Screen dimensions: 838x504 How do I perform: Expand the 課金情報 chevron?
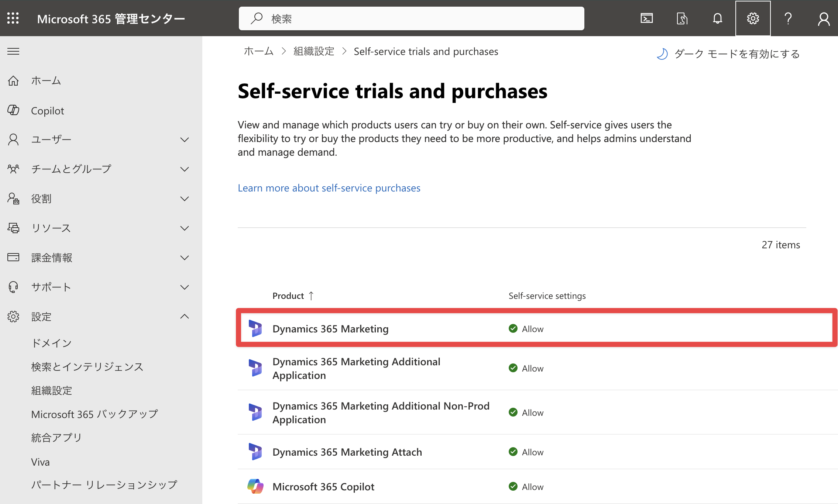[185, 258]
